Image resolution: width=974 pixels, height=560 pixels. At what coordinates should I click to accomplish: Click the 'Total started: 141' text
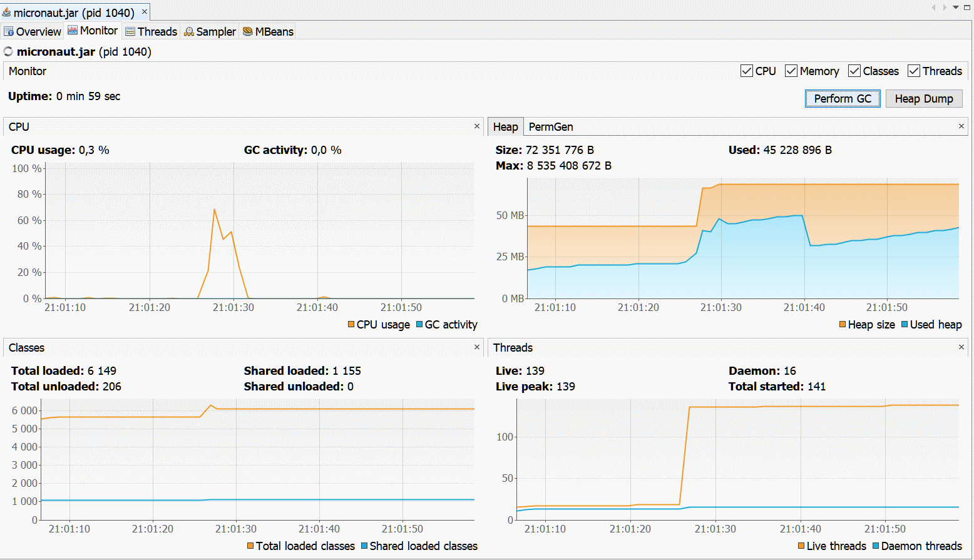[x=777, y=387]
